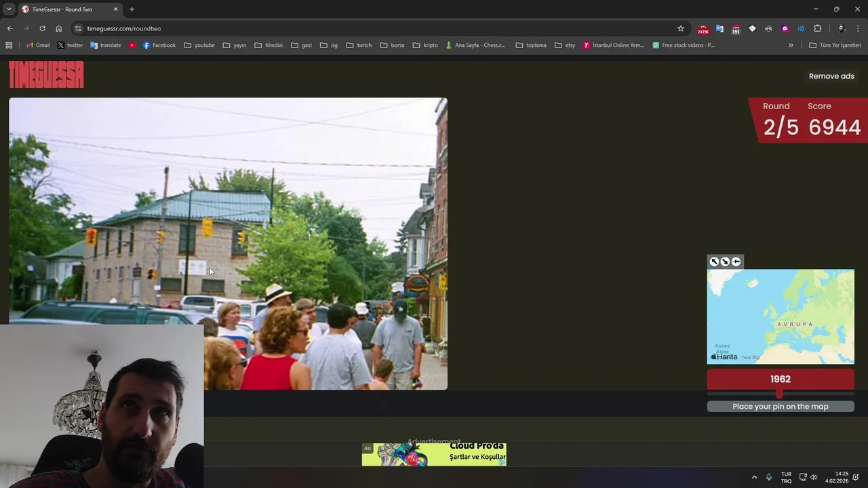Viewport: 868px width, 488px height.
Task: Show more bookmarks with the double chevron
Action: (791, 45)
